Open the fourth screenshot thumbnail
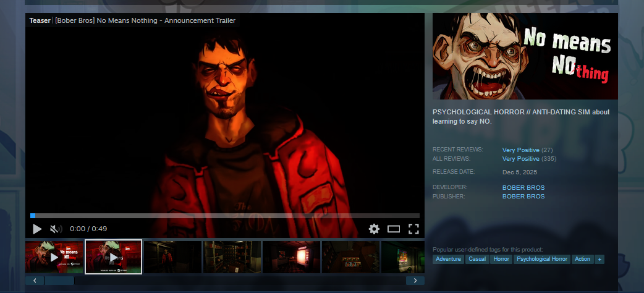644x293 pixels. 232,257
